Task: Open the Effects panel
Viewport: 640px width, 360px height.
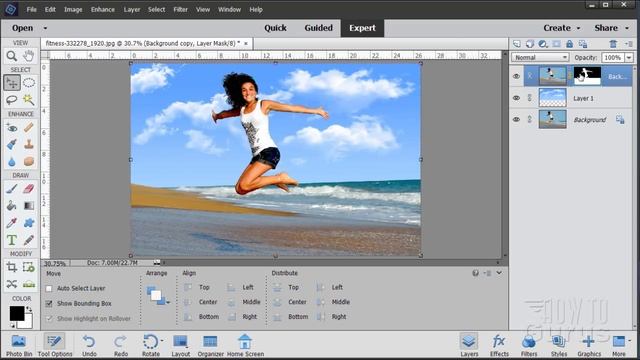Action: pyautogui.click(x=499, y=345)
